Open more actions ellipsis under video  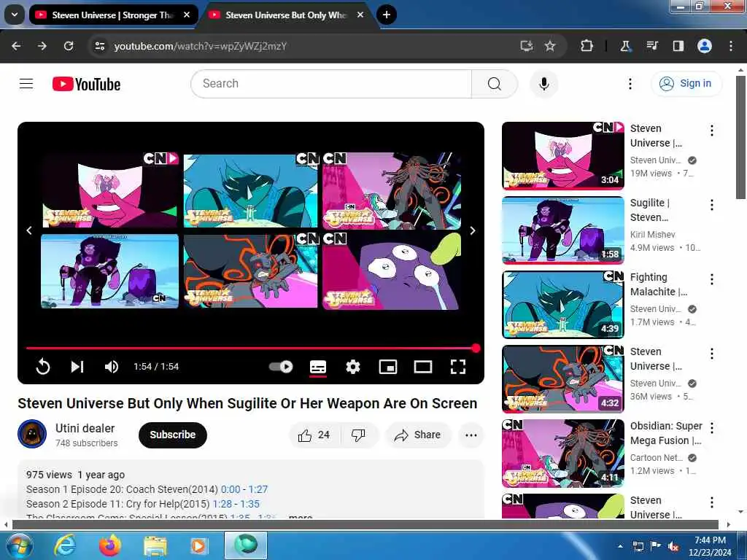point(471,435)
